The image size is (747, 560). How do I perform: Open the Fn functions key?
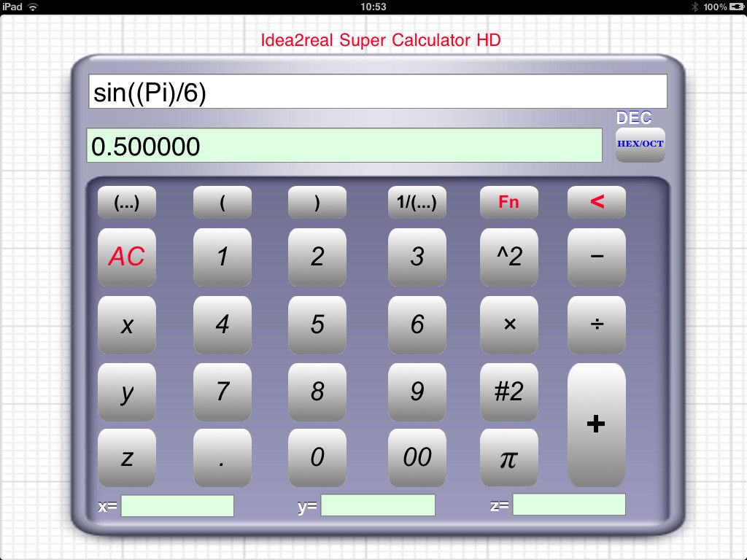(x=508, y=203)
